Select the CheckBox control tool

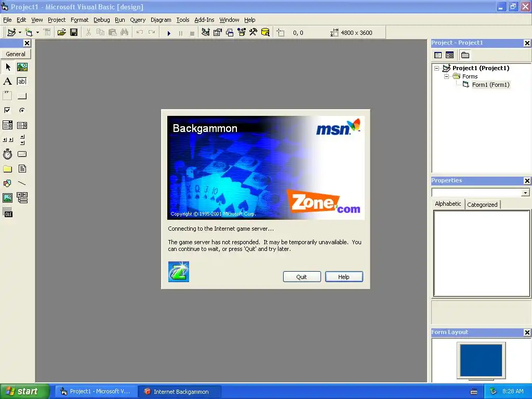point(8,110)
